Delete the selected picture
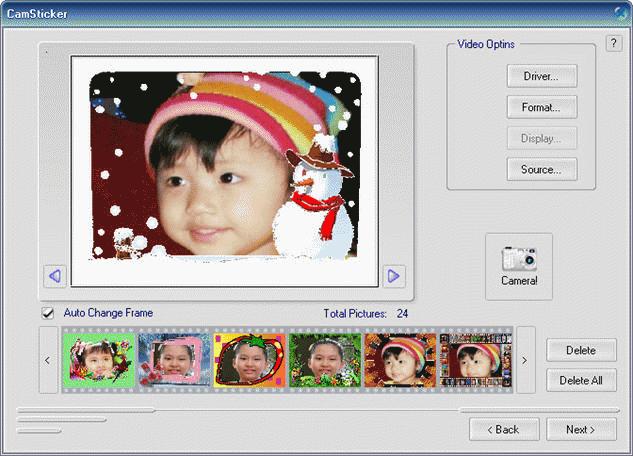This screenshot has height=456, width=633. click(x=581, y=350)
